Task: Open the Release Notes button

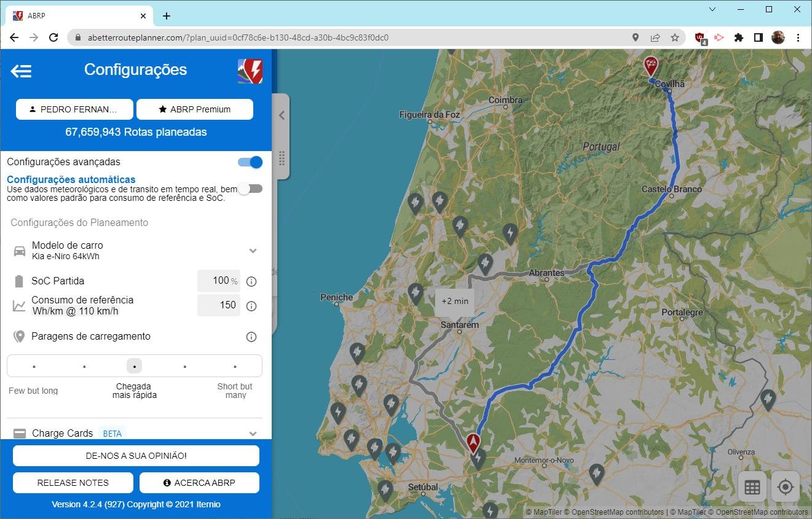Action: [x=73, y=483]
